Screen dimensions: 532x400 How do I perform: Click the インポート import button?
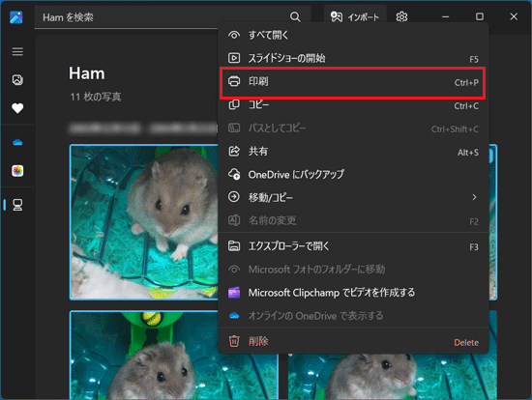coord(355,16)
